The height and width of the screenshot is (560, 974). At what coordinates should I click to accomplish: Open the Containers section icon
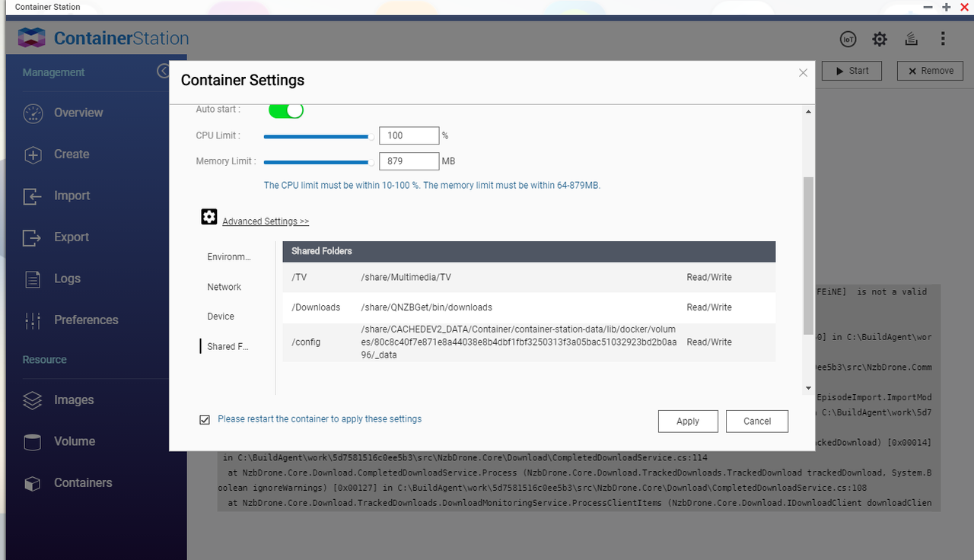click(33, 482)
